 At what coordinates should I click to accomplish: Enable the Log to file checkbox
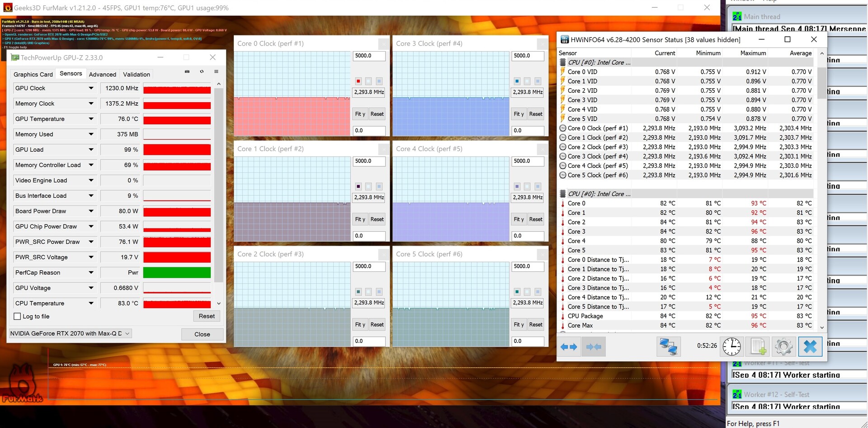coord(18,317)
